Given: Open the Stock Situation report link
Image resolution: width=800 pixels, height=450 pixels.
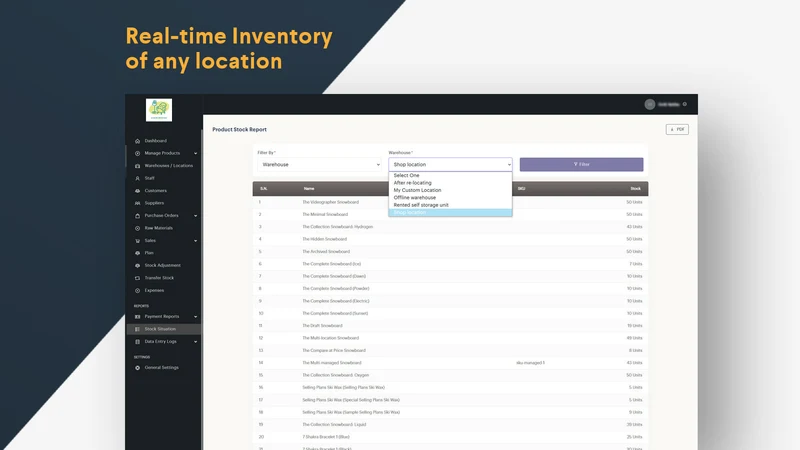Looking at the screenshot, I should point(160,329).
